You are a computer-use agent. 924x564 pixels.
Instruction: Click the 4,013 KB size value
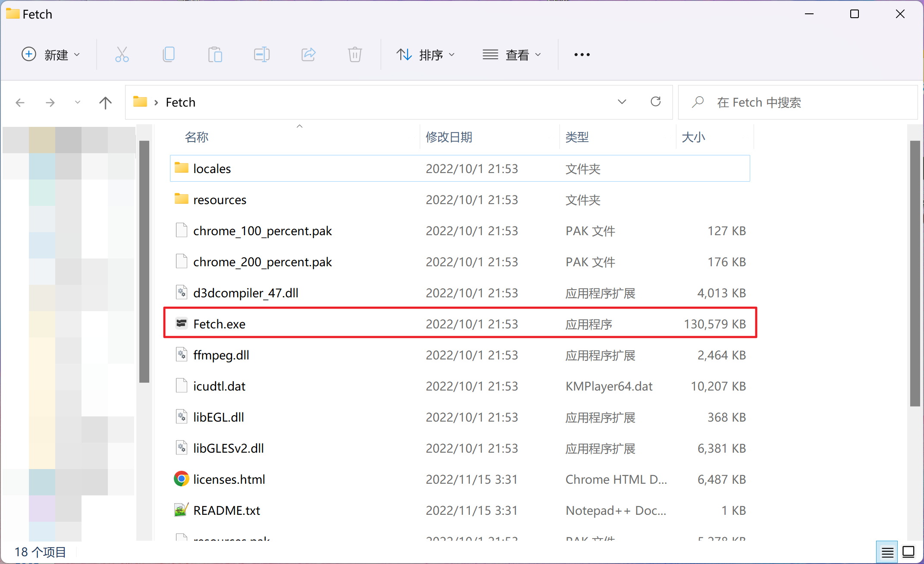tap(721, 293)
